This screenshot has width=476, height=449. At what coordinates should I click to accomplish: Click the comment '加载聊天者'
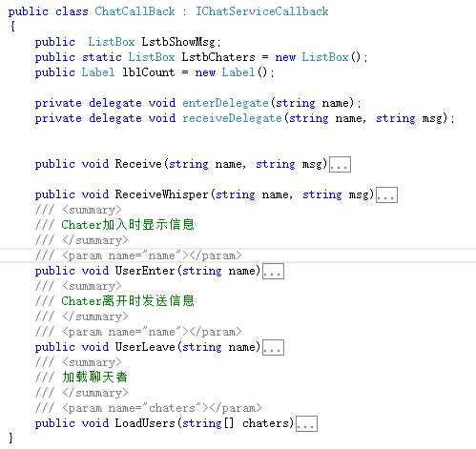(94, 378)
